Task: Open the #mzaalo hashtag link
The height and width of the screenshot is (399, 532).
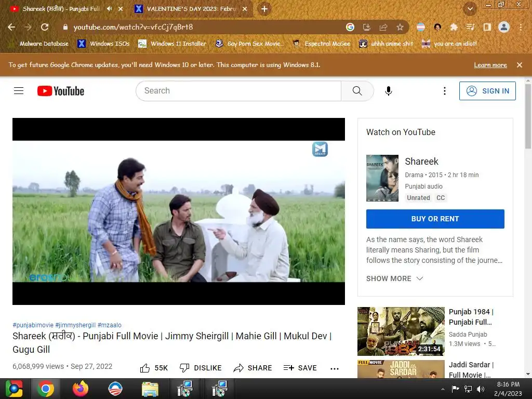Action: (x=109, y=325)
